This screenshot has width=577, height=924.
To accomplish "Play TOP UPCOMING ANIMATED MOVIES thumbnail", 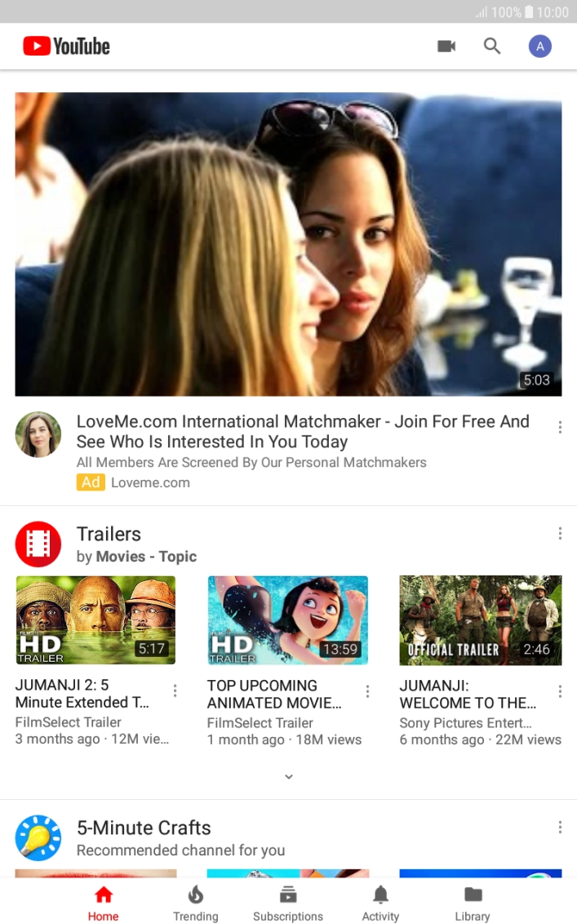I will (288, 620).
